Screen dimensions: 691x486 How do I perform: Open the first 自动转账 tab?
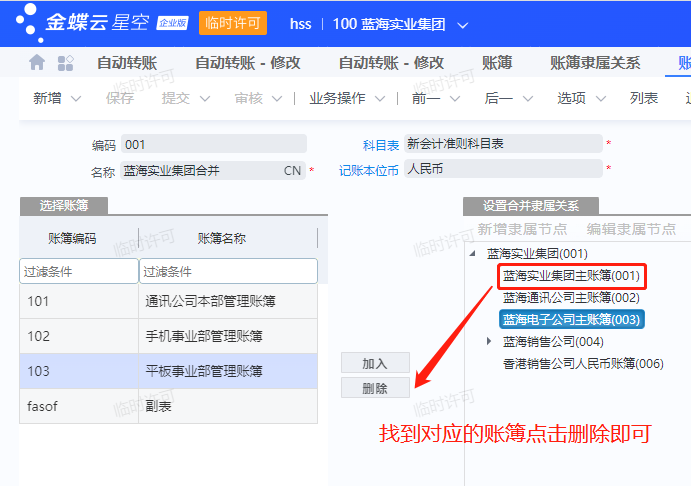[128, 63]
